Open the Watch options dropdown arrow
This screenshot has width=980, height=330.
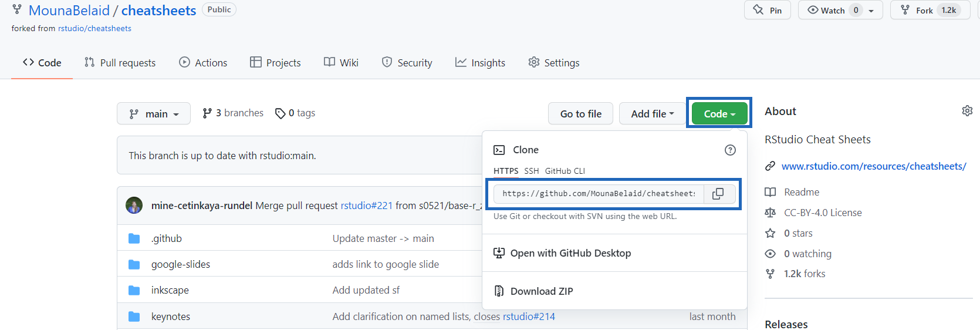point(871,11)
